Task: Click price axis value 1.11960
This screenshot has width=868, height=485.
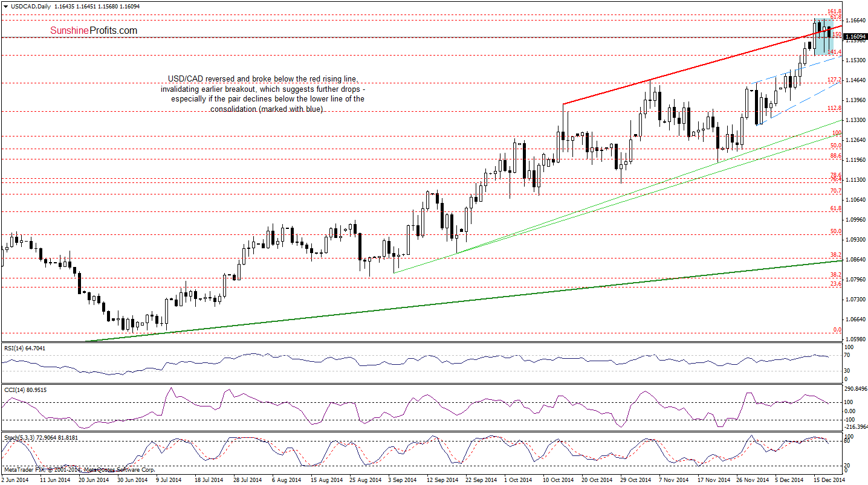Action: (855, 160)
